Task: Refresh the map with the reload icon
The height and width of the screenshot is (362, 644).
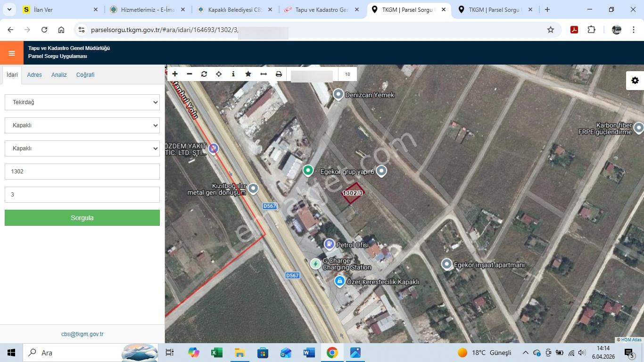Action: click(x=204, y=74)
